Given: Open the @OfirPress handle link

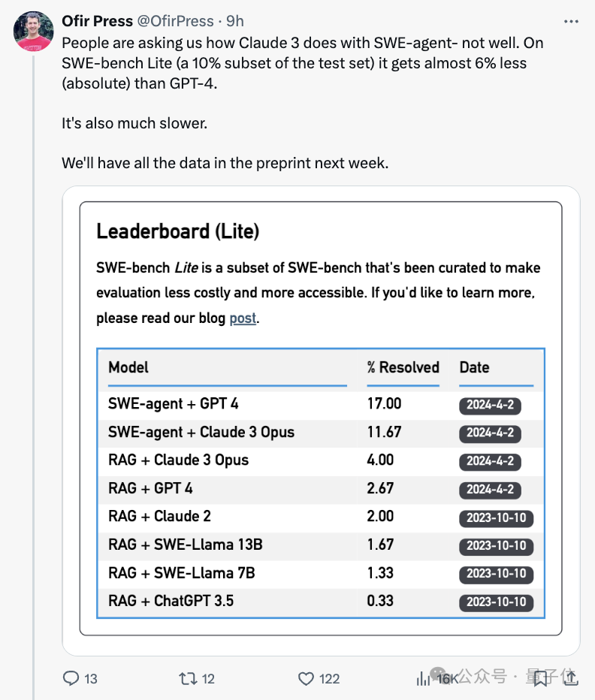Looking at the screenshot, I should (174, 22).
